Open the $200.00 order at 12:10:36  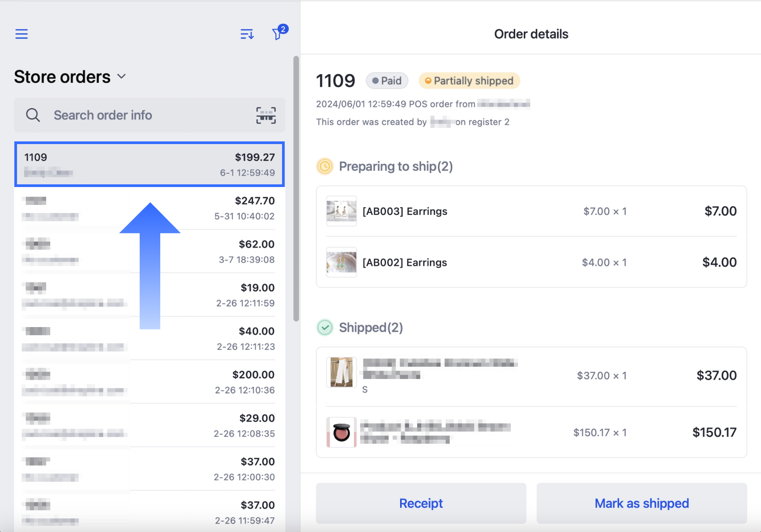pos(150,382)
